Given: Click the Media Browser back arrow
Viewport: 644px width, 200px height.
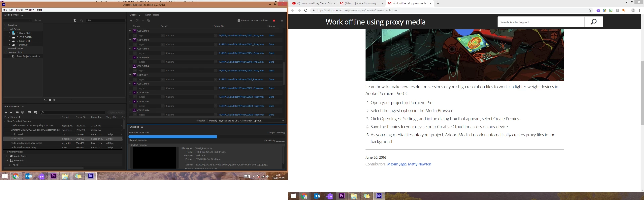Looking at the screenshot, I should (36, 20).
